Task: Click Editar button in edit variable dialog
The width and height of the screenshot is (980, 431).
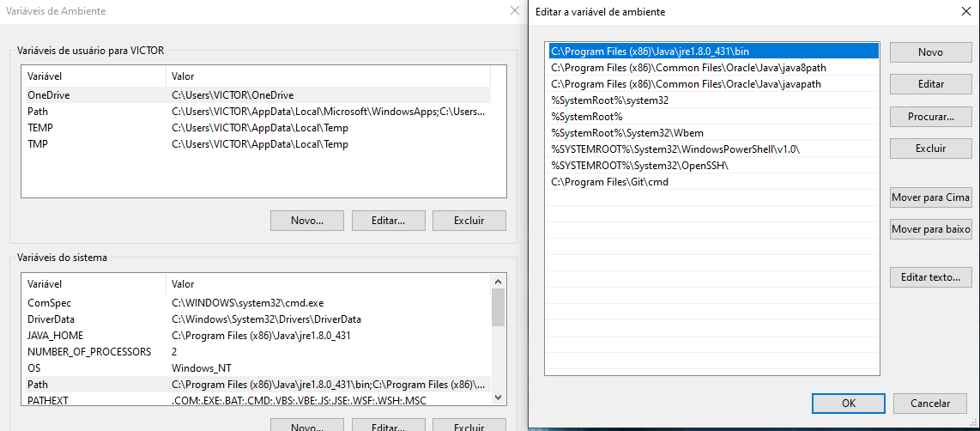Action: tap(930, 84)
